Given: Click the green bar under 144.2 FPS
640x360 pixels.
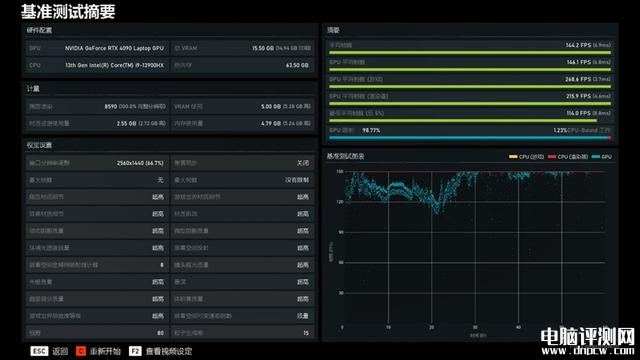Looking at the screenshot, I should tap(470, 53).
